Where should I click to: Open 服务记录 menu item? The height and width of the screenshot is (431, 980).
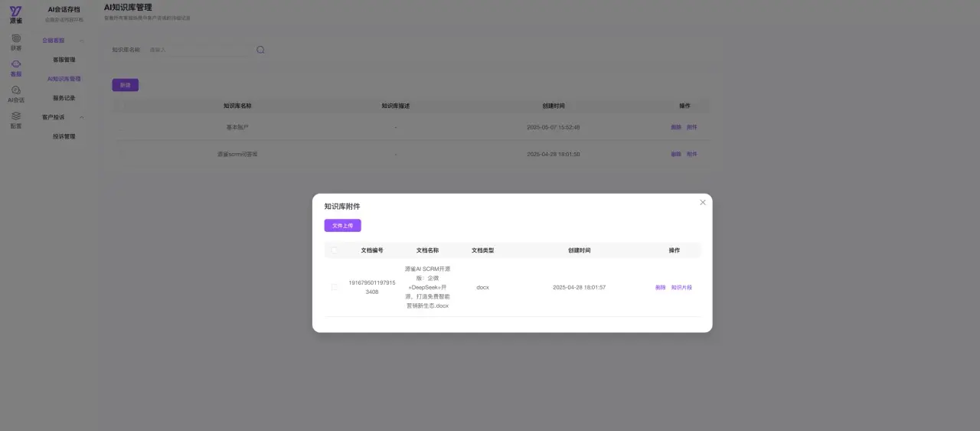pyautogui.click(x=64, y=98)
